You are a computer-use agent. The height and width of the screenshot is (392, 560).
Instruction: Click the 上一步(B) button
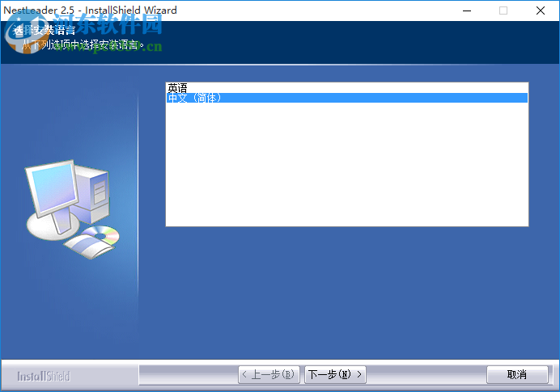click(269, 374)
